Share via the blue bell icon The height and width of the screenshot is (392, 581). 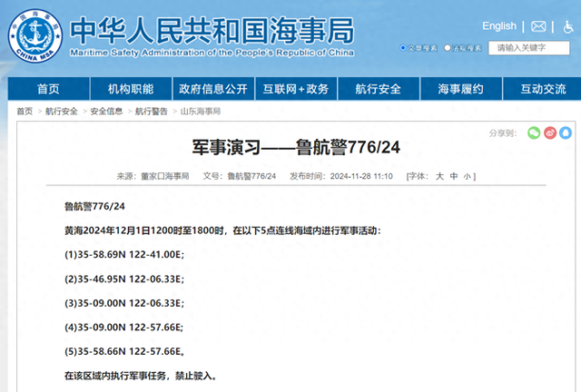tap(566, 132)
